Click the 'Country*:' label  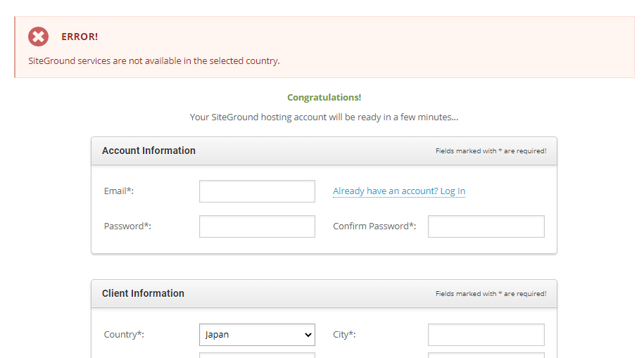[124, 335]
